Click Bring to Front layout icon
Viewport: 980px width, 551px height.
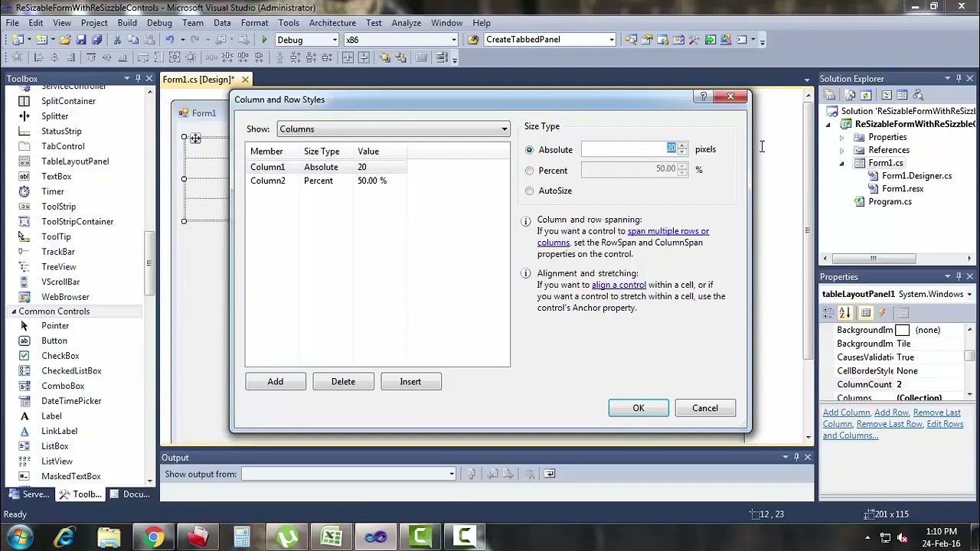click(384, 57)
